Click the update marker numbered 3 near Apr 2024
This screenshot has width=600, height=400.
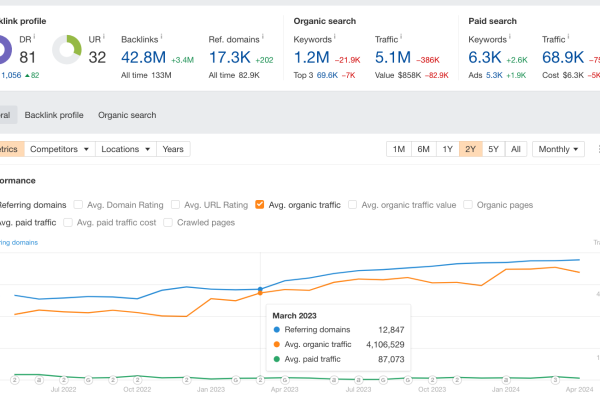[555, 380]
